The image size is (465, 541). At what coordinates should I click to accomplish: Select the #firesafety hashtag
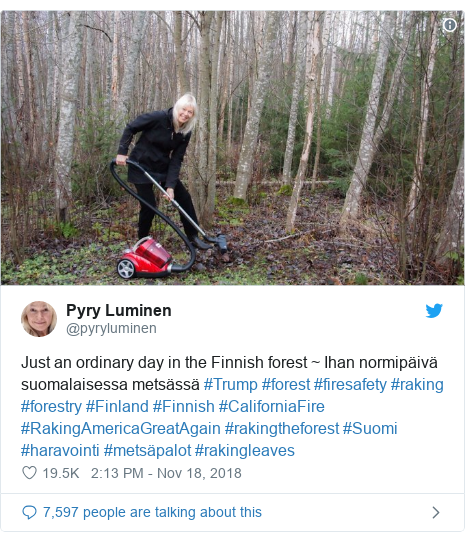coord(350,384)
